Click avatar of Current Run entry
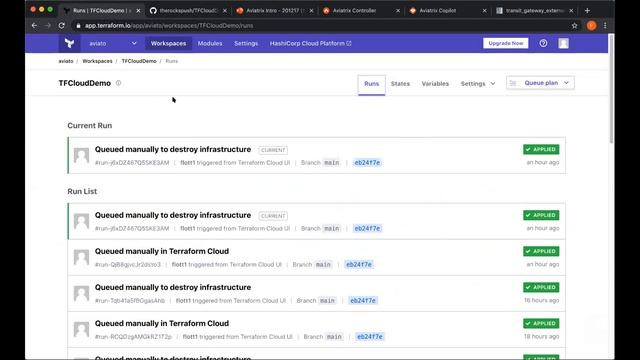 (81, 156)
